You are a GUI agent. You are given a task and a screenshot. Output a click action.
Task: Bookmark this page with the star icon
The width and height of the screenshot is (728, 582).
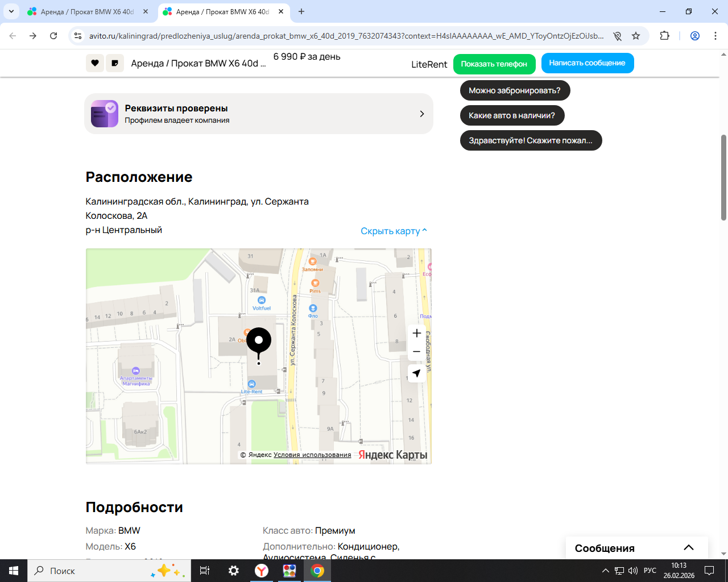[636, 36]
